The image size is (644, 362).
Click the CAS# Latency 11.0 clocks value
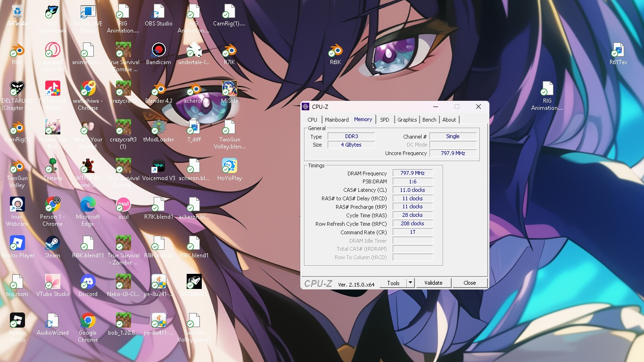pyautogui.click(x=413, y=190)
